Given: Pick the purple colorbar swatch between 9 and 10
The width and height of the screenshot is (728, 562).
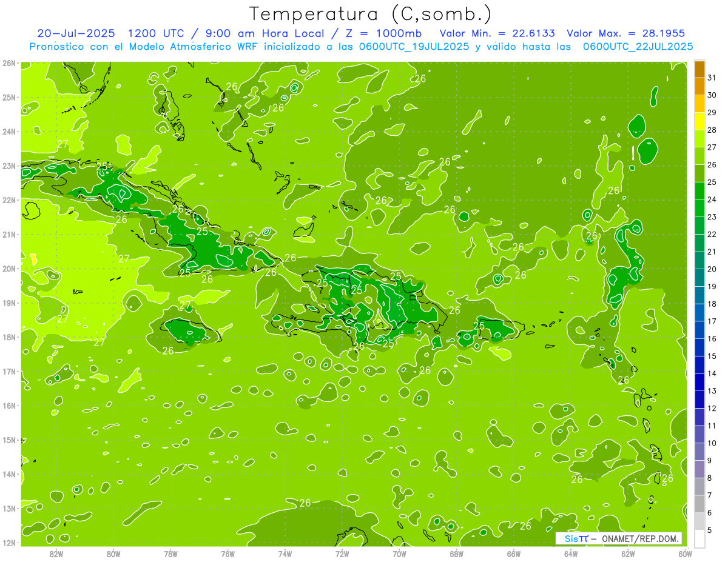Looking at the screenshot, I should pos(699,452).
